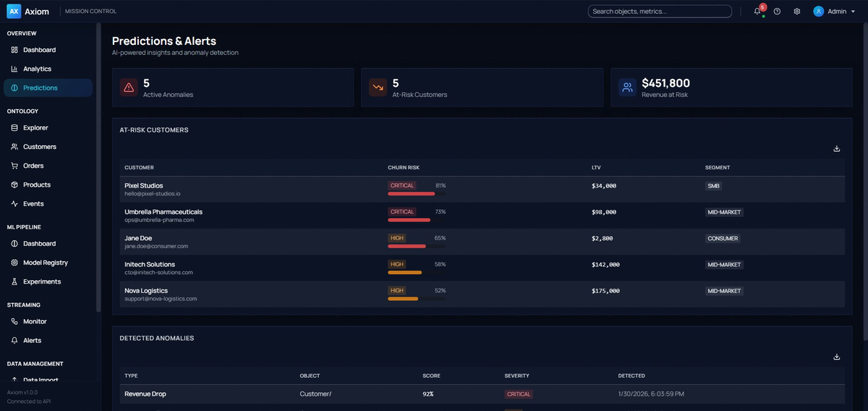The width and height of the screenshot is (868, 411).
Task: Click the $451,800 Revenue at Risk value
Action: pyautogui.click(x=665, y=83)
